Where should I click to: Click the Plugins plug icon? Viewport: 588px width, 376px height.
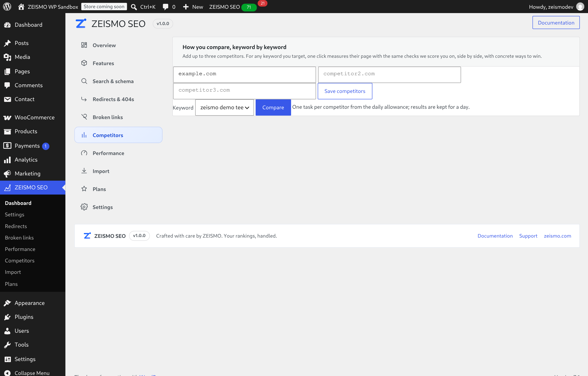pos(7,317)
